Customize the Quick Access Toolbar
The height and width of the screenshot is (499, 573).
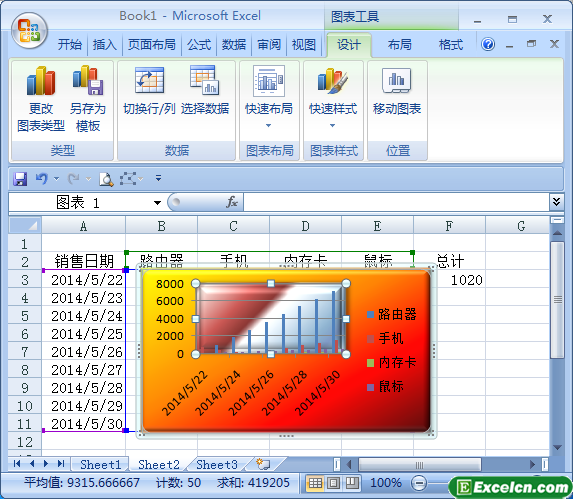159,178
